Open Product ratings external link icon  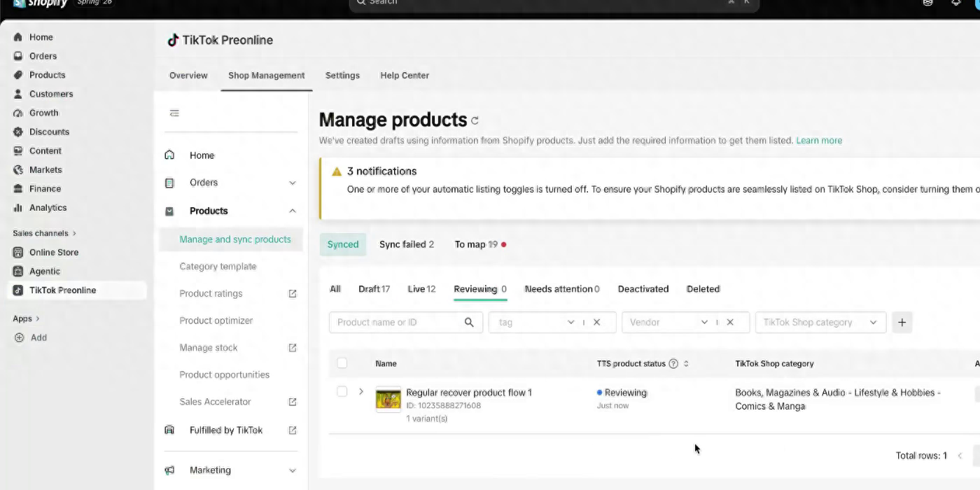click(x=293, y=293)
